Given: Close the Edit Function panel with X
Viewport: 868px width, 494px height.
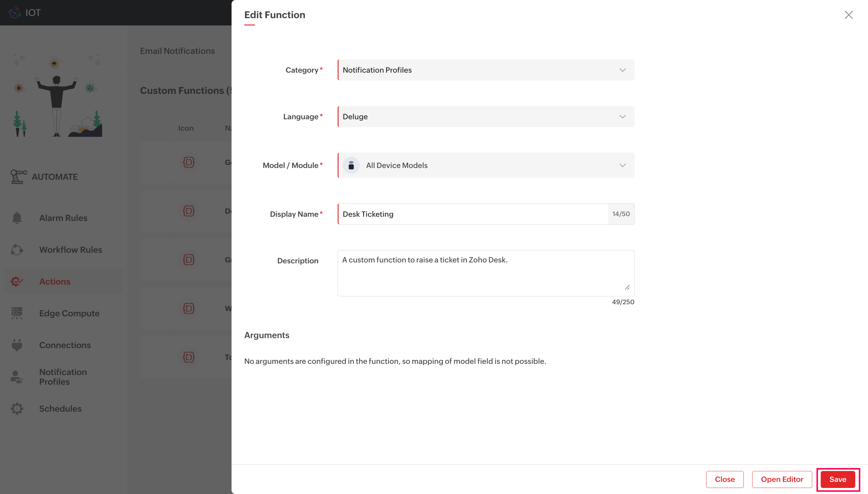Looking at the screenshot, I should [x=849, y=15].
